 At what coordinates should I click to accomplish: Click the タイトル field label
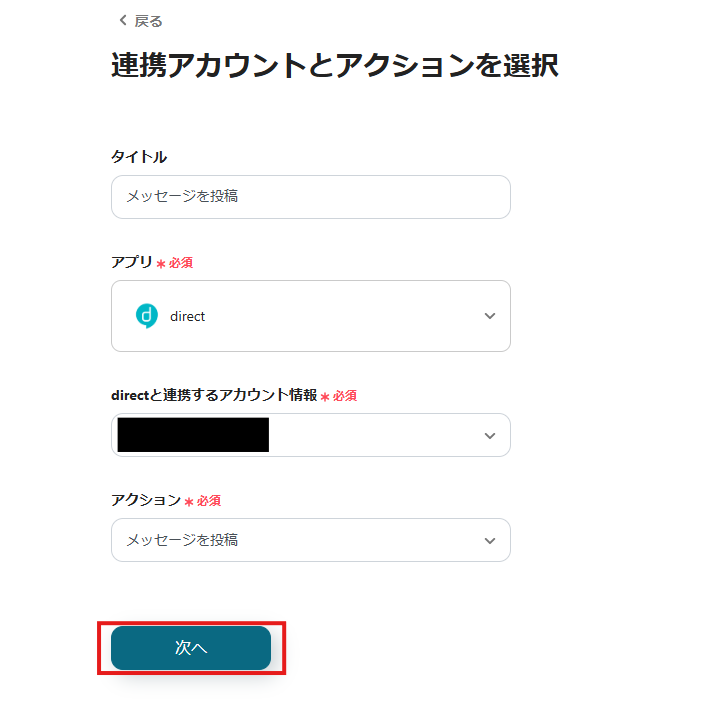tap(139, 157)
